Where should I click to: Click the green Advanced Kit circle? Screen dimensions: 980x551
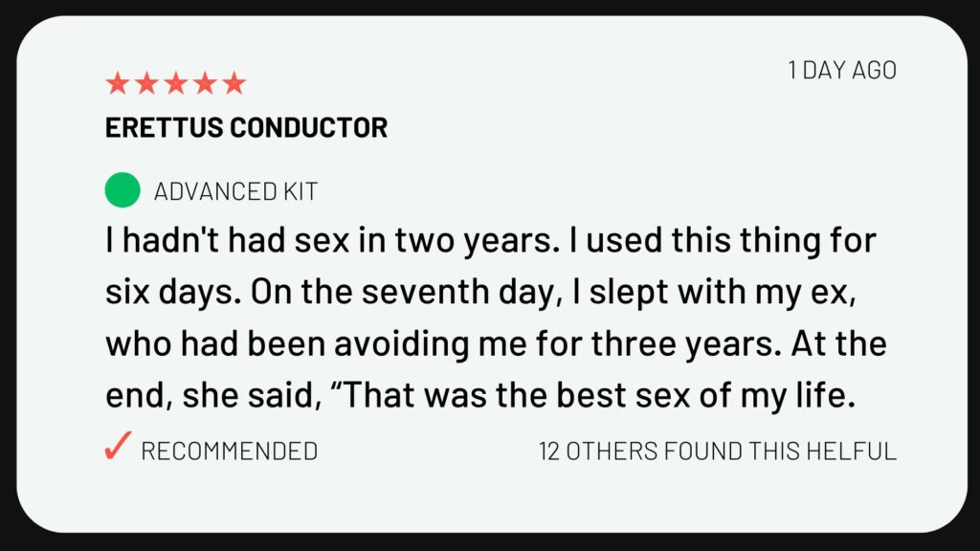pos(122,190)
